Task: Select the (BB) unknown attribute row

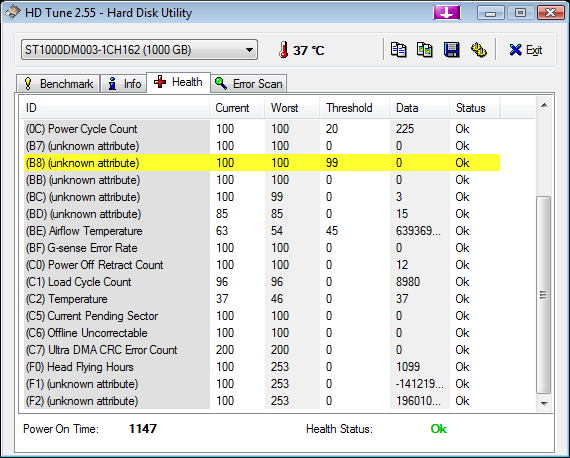Action: 262,180
